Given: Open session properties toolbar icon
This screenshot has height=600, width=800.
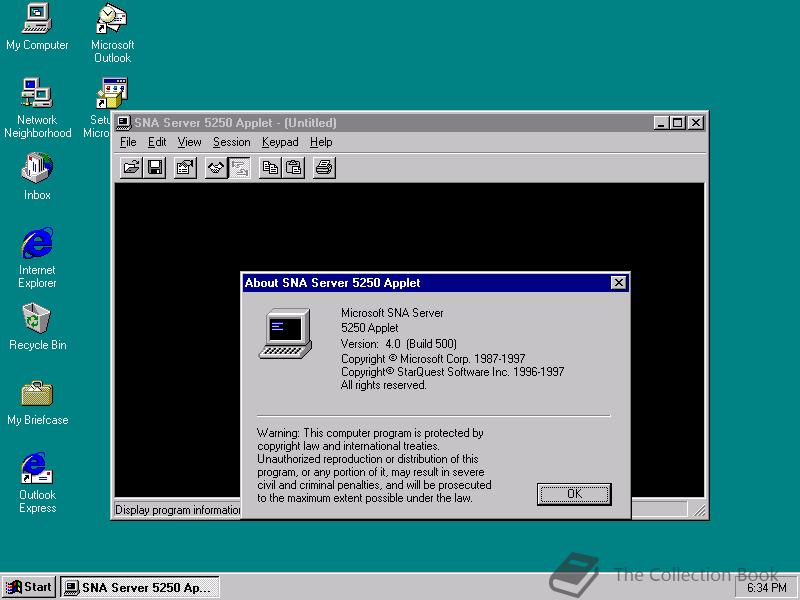Looking at the screenshot, I should tap(186, 167).
